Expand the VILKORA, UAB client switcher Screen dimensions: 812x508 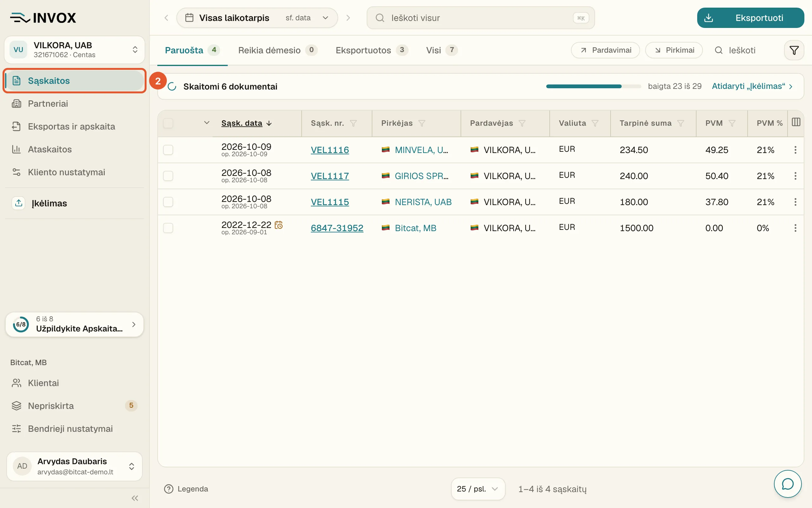(x=75, y=50)
